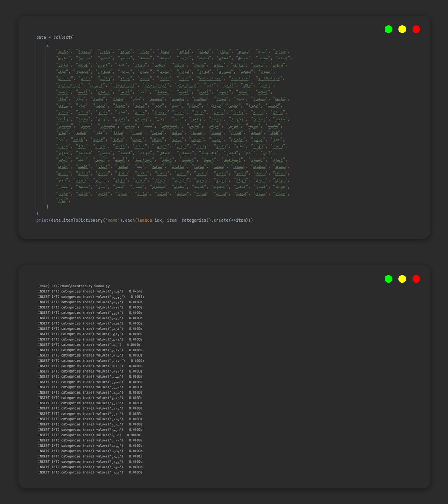Click the red dot in the terminal output panel

416,278
